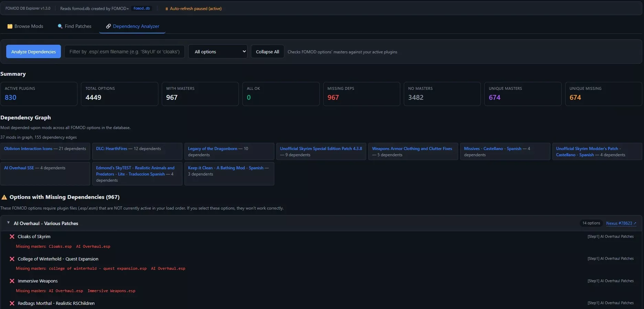Click the pause icon beside Auto-refresh paused
This screenshot has width=644, height=309.
pos(167,9)
